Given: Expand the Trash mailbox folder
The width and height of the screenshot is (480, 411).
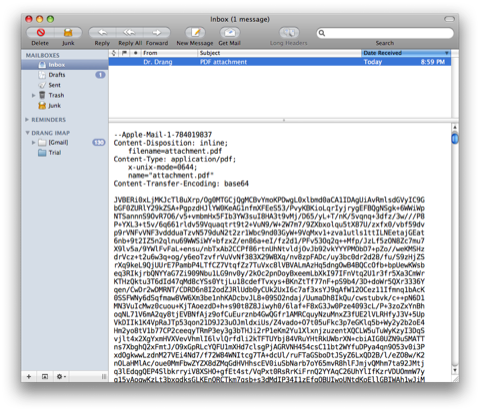Looking at the screenshot, I should point(33,95).
